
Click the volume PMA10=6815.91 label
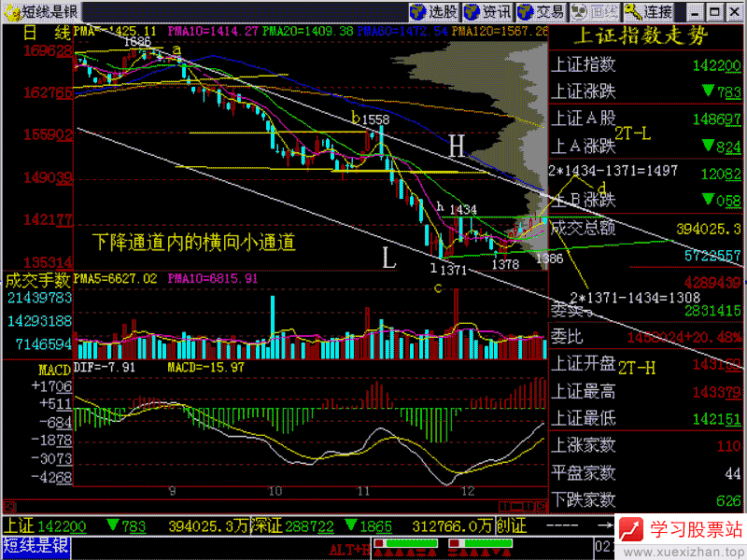(x=213, y=278)
